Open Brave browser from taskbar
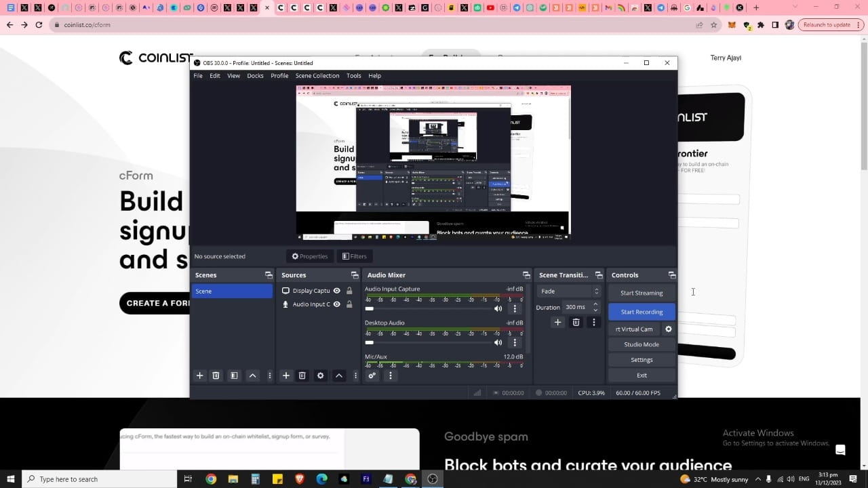Image resolution: width=868 pixels, height=488 pixels. [300, 479]
